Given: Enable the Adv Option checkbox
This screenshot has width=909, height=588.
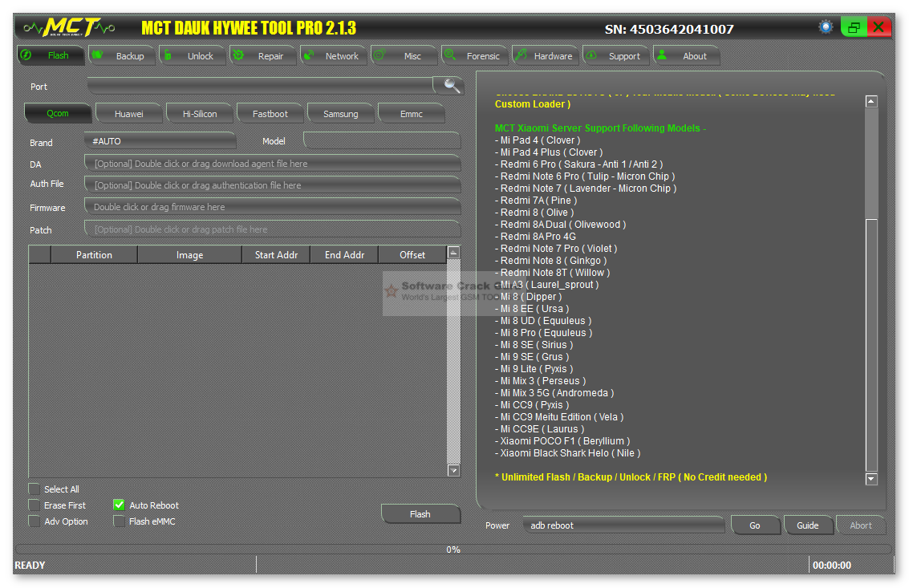Looking at the screenshot, I should point(34,521).
